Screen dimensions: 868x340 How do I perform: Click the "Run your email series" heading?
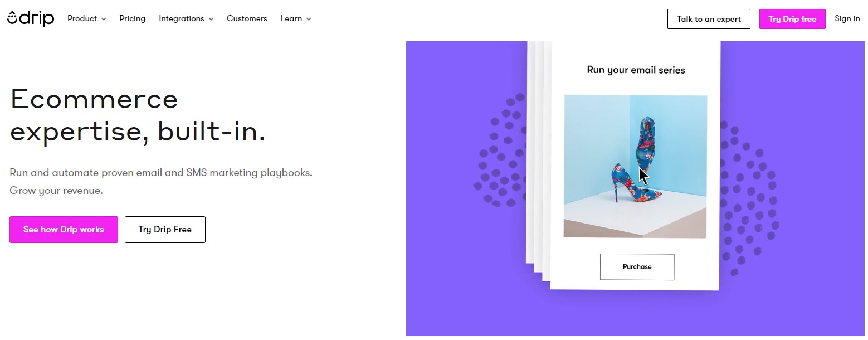click(636, 70)
